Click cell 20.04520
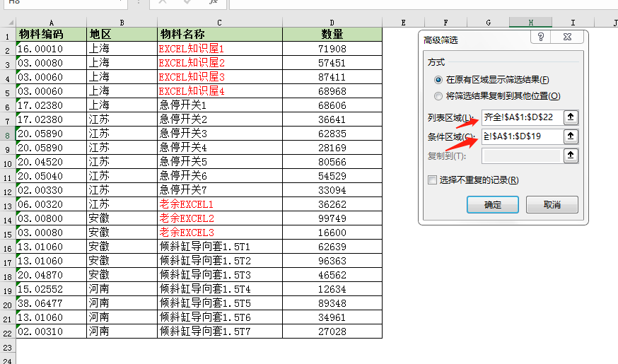Screen dimensions: 618x364 (51, 162)
